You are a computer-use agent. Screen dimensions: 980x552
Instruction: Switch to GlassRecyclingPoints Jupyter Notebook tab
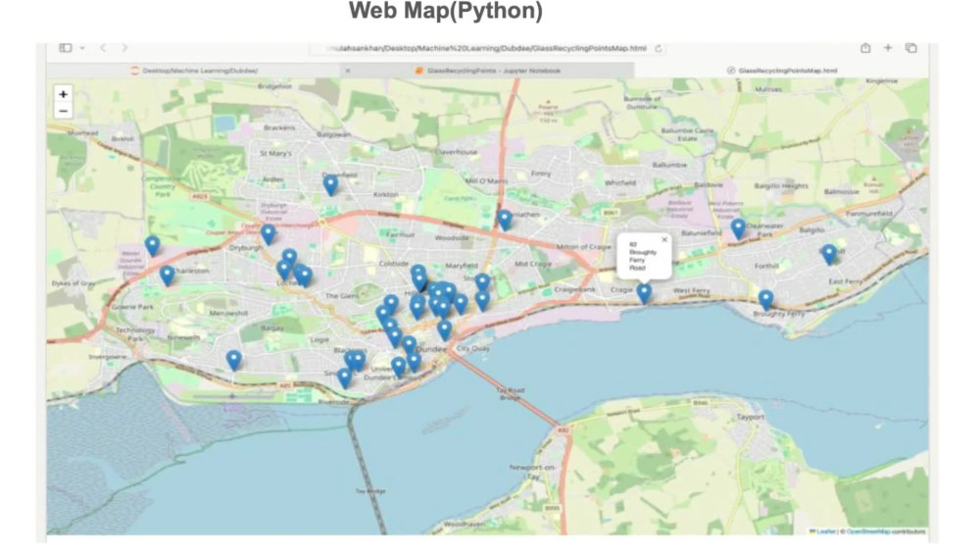(x=487, y=71)
